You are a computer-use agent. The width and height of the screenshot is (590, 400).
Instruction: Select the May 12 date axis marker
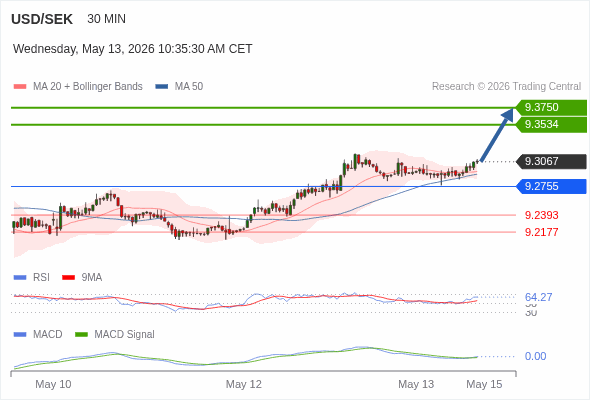(243, 384)
